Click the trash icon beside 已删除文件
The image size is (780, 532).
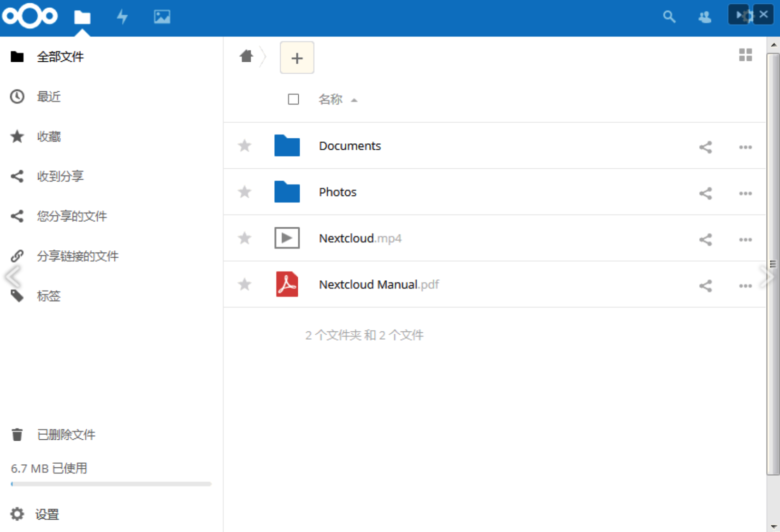pyautogui.click(x=17, y=435)
